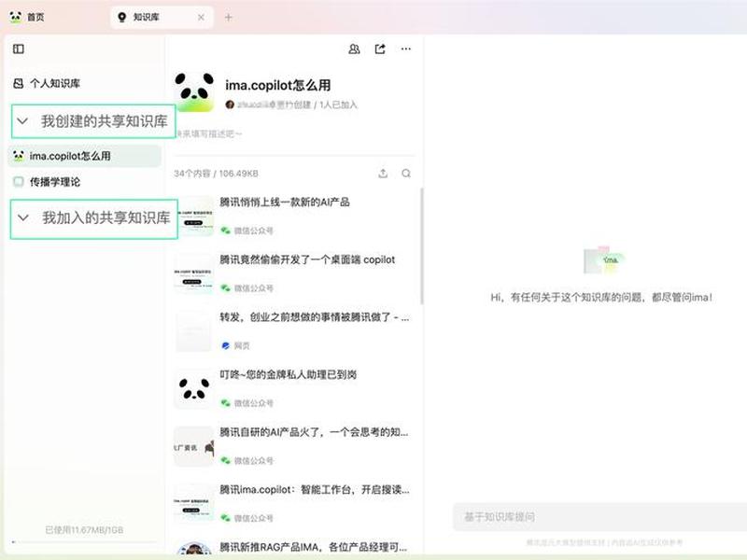Select the 知识库 tab
The height and width of the screenshot is (560, 747).
(162, 17)
